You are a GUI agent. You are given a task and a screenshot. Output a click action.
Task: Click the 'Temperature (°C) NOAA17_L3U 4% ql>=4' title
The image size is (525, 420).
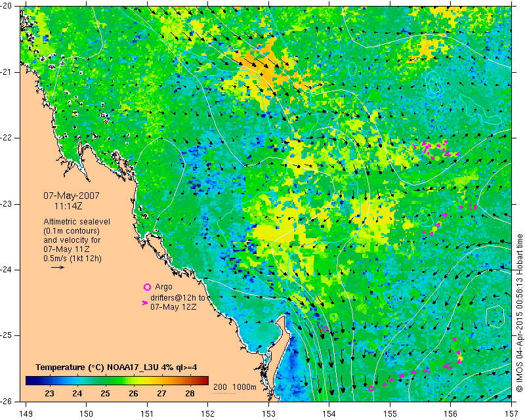coord(116,367)
